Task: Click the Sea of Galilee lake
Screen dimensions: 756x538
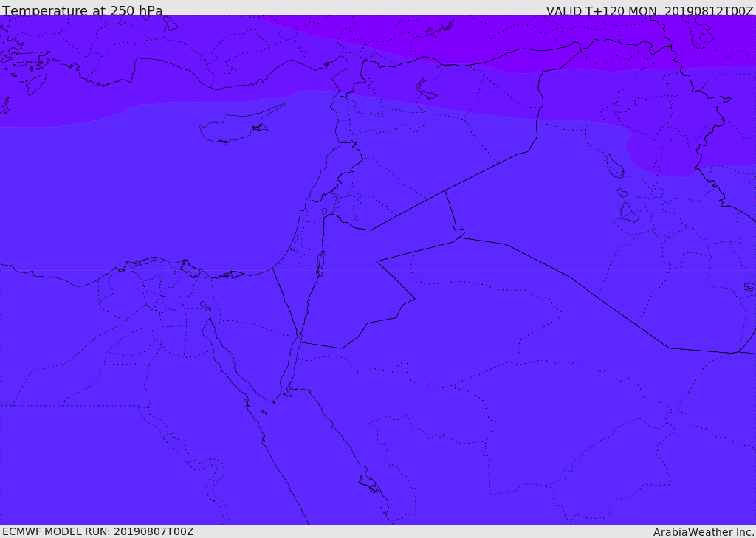Action: pos(324,212)
